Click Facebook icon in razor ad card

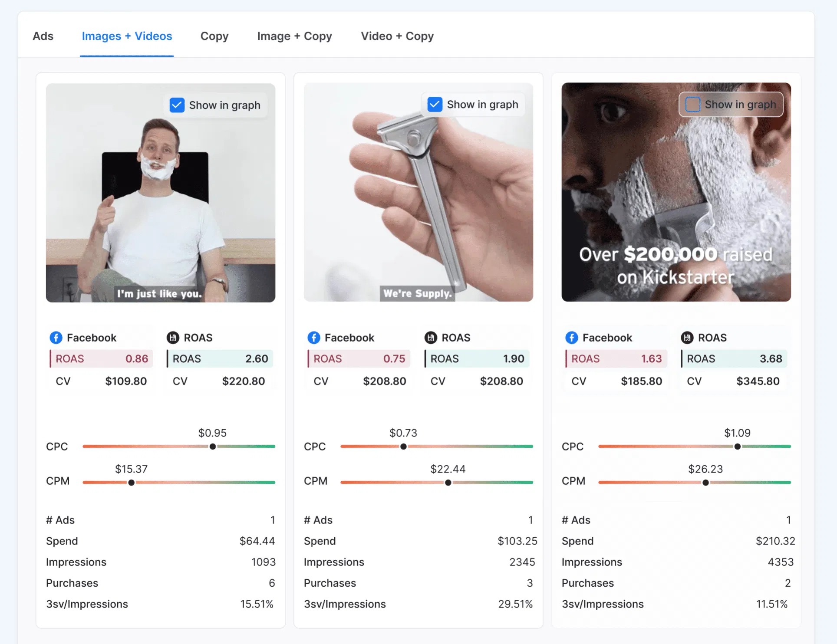click(x=314, y=338)
